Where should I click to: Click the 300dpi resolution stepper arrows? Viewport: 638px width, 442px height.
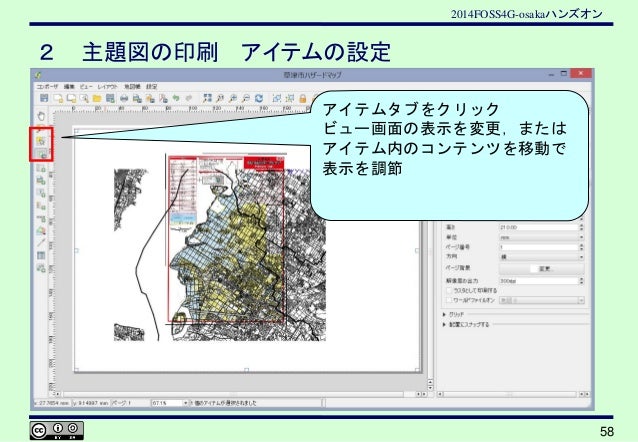pos(582,281)
